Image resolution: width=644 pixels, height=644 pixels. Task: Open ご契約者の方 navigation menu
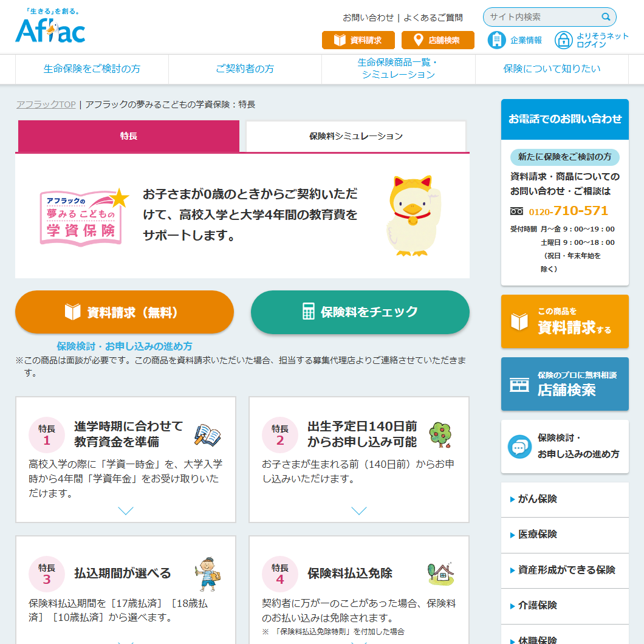245,69
